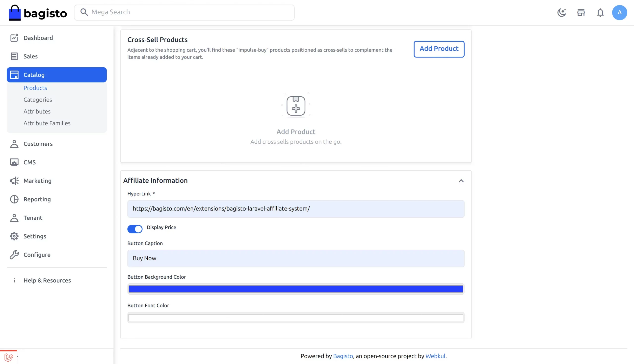
Task: Click the Button Caption label
Action: 145,243
